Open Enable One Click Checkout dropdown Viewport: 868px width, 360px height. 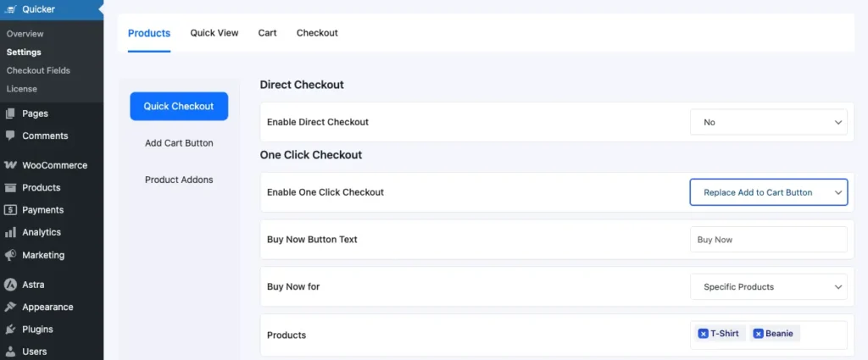pos(768,192)
